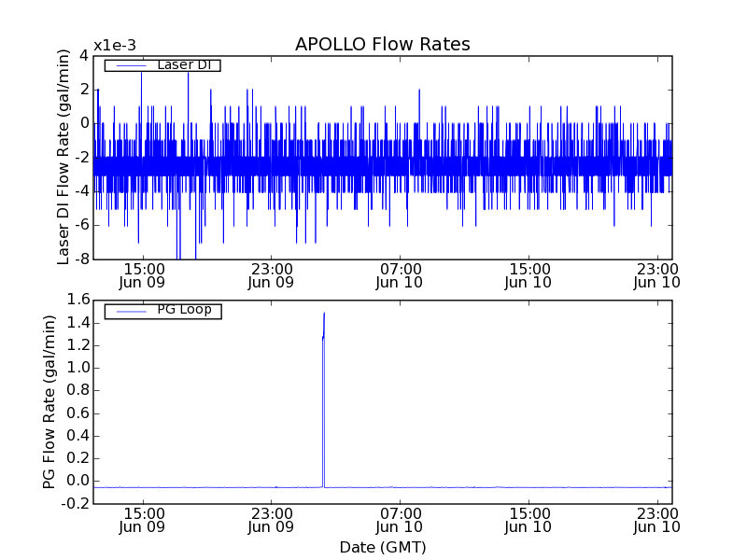The height and width of the screenshot is (560, 747).
Task: Click the PG Loop legend entry
Action: [x=162, y=311]
